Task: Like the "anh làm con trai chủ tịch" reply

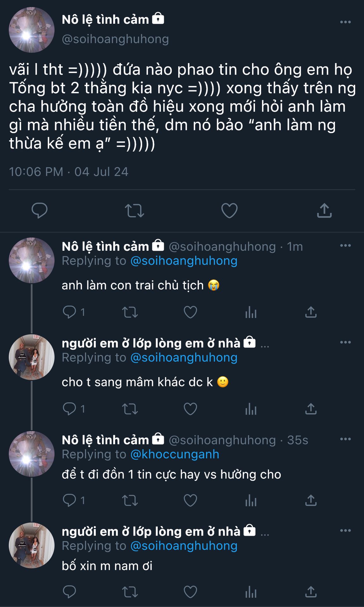Action: coord(190,312)
